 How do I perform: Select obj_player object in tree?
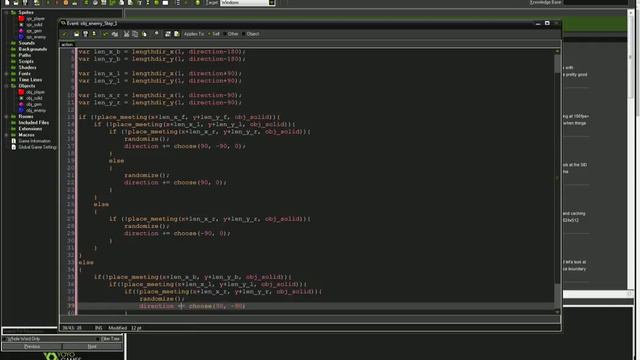tap(36, 92)
